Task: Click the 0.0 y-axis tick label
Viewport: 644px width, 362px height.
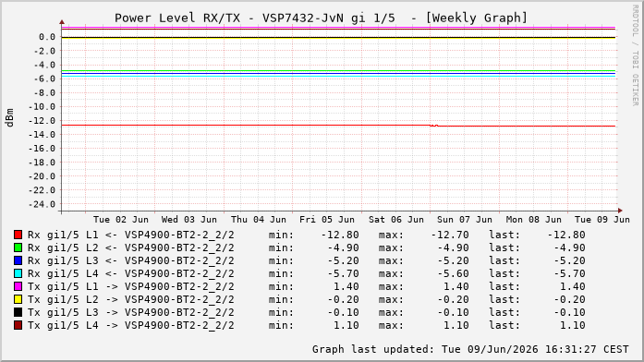Action: tap(47, 37)
